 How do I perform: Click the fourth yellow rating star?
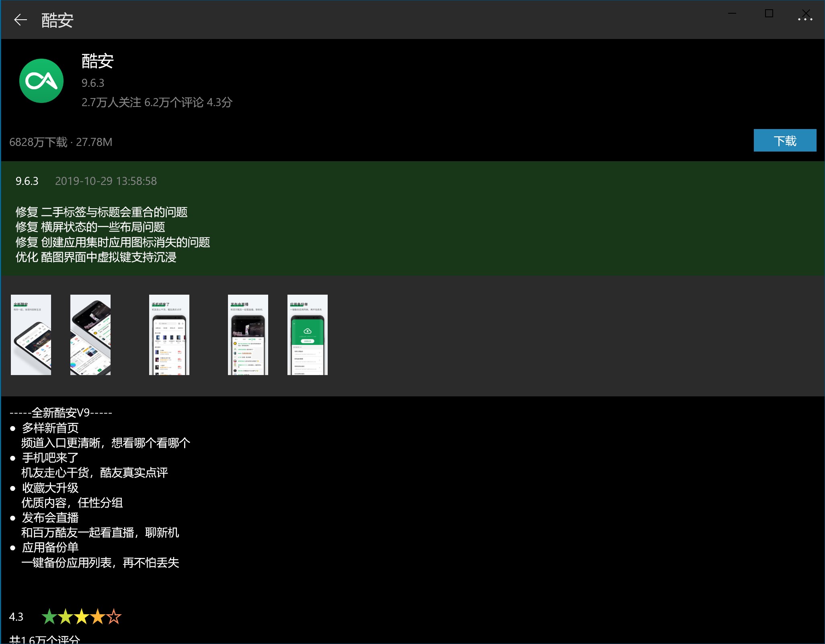click(98, 617)
